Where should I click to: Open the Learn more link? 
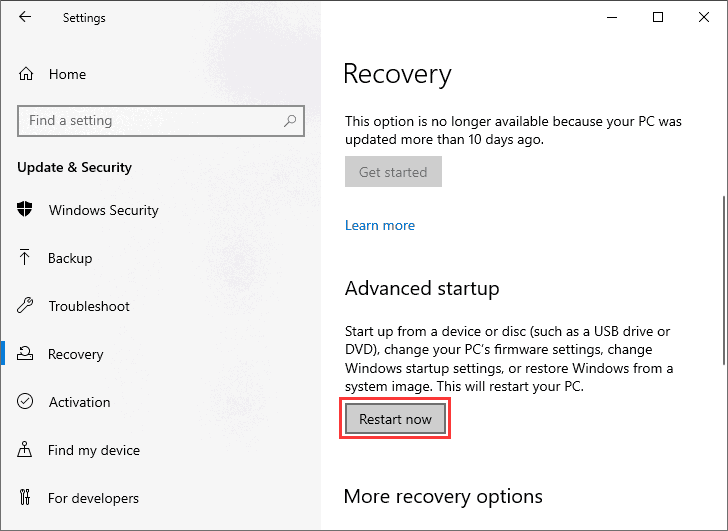click(x=380, y=225)
